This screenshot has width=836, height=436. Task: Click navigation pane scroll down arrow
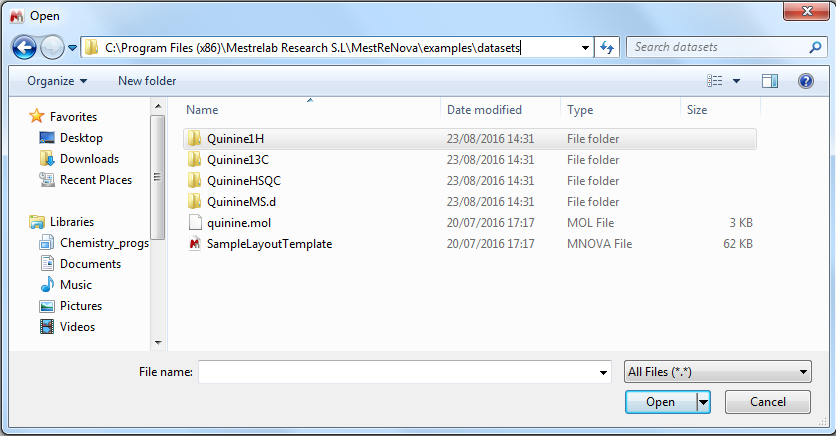coord(158,343)
